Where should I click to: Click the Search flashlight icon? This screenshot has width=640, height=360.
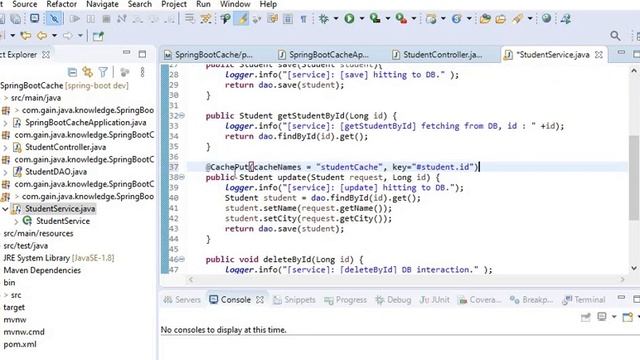(518, 18)
